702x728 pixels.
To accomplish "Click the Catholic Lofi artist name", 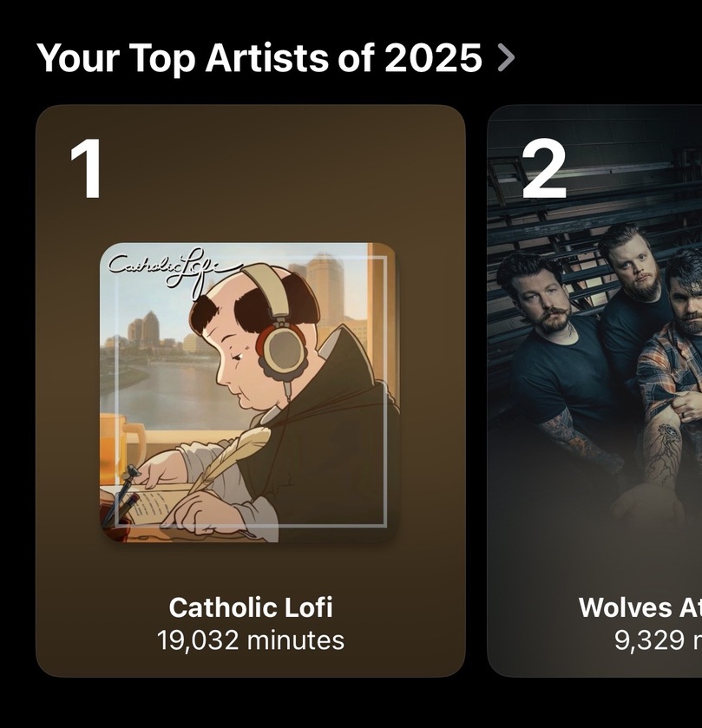I will [250, 607].
